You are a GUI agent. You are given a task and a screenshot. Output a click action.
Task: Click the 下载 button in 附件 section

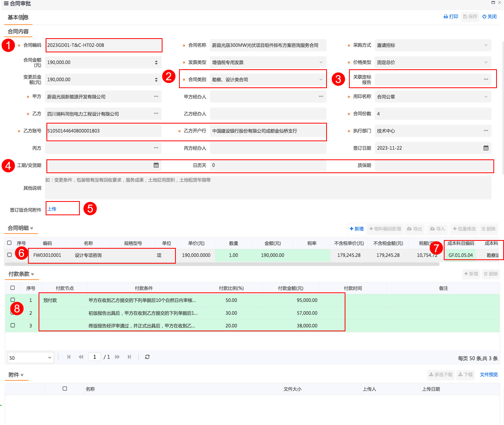[x=465, y=375]
